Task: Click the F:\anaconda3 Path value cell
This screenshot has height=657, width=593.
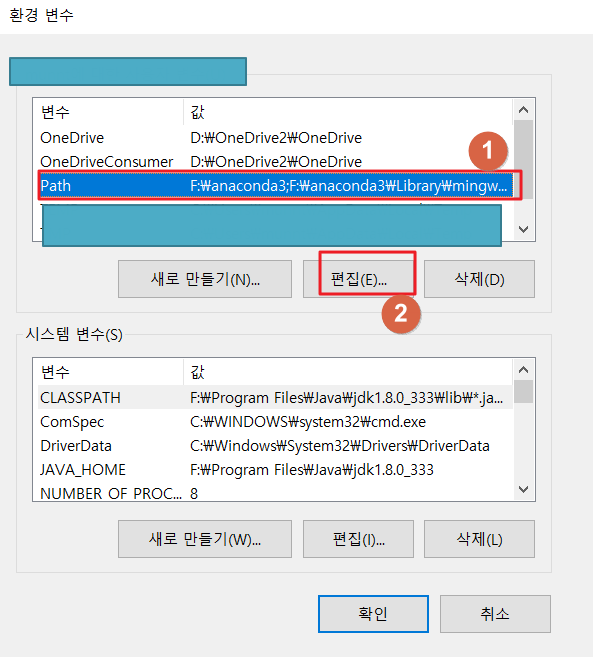Action: click(349, 186)
